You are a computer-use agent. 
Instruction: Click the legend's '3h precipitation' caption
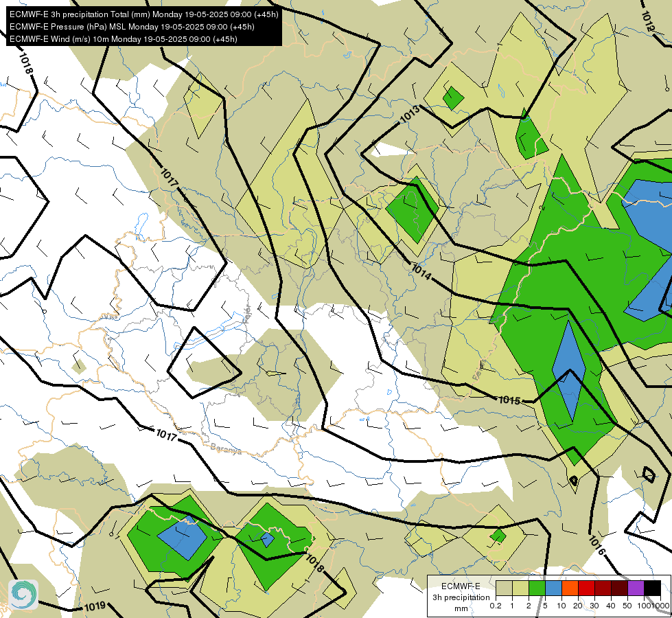tap(461, 597)
